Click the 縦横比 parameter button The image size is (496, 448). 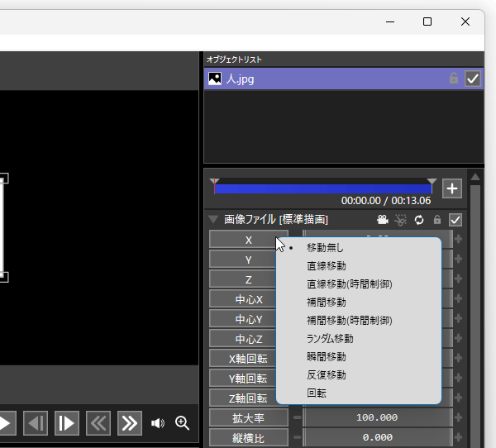249,438
